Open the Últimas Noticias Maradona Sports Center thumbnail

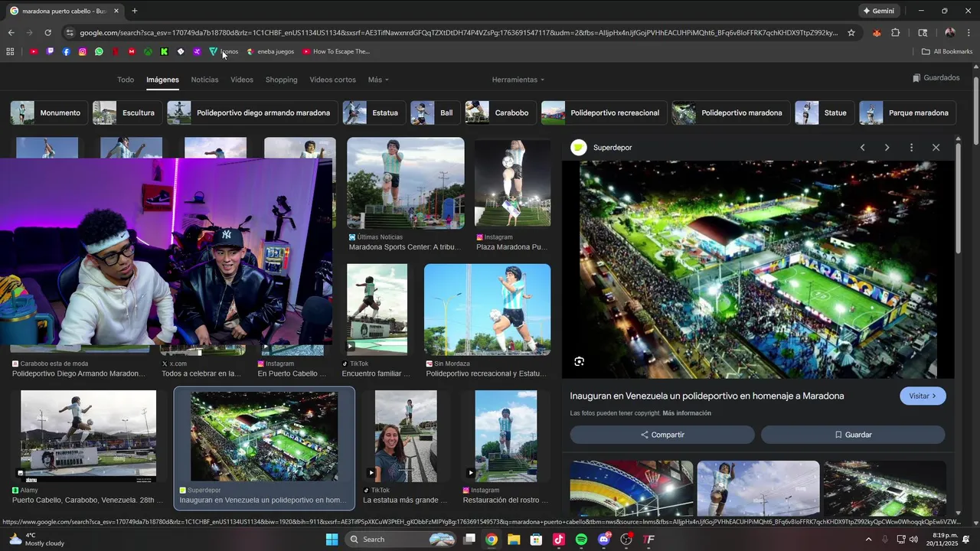[406, 183]
